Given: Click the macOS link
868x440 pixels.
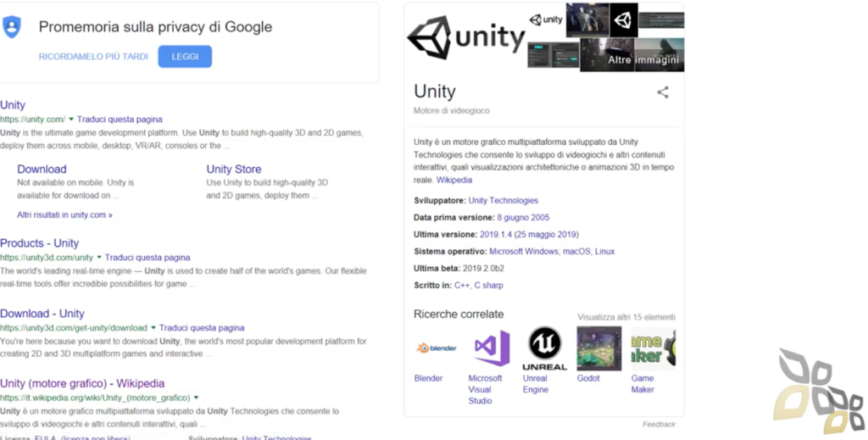Looking at the screenshot, I should (576, 251).
